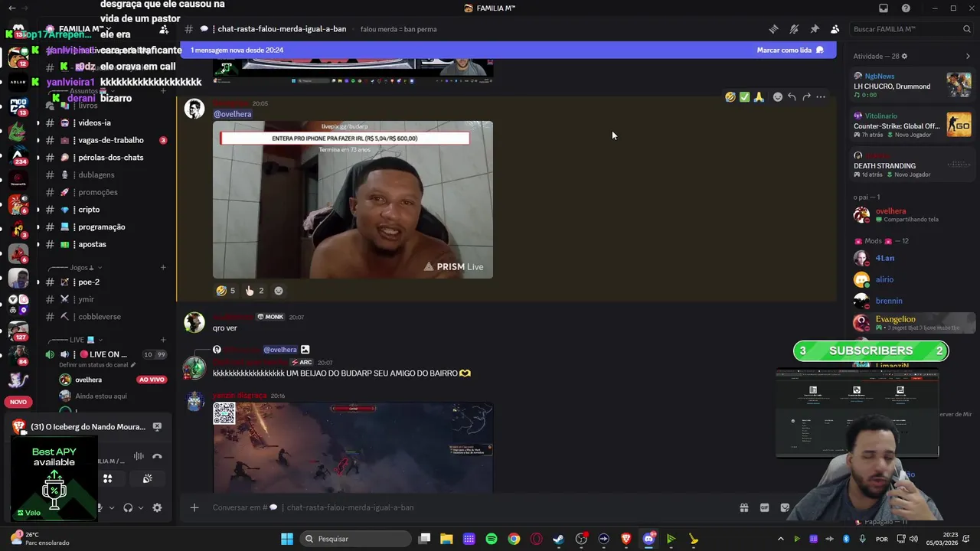Open more message options ellipsis
Screen dimensions: 980x551
[821, 97]
